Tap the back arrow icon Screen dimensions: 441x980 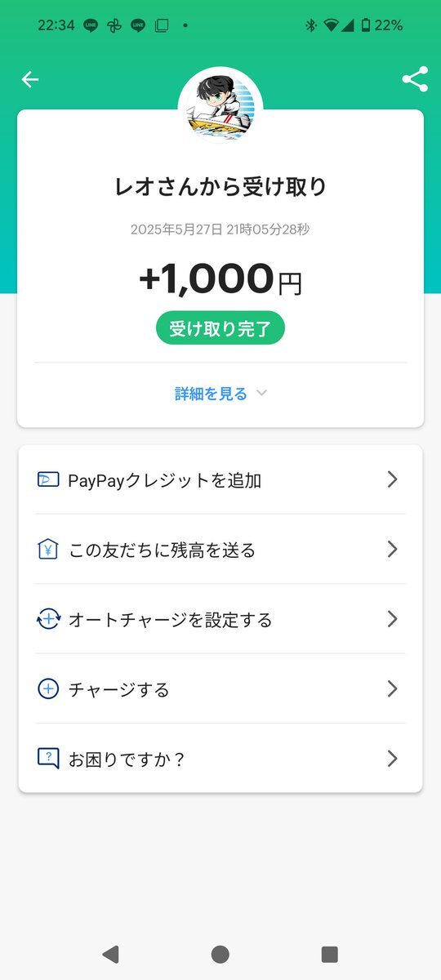pyautogui.click(x=30, y=79)
